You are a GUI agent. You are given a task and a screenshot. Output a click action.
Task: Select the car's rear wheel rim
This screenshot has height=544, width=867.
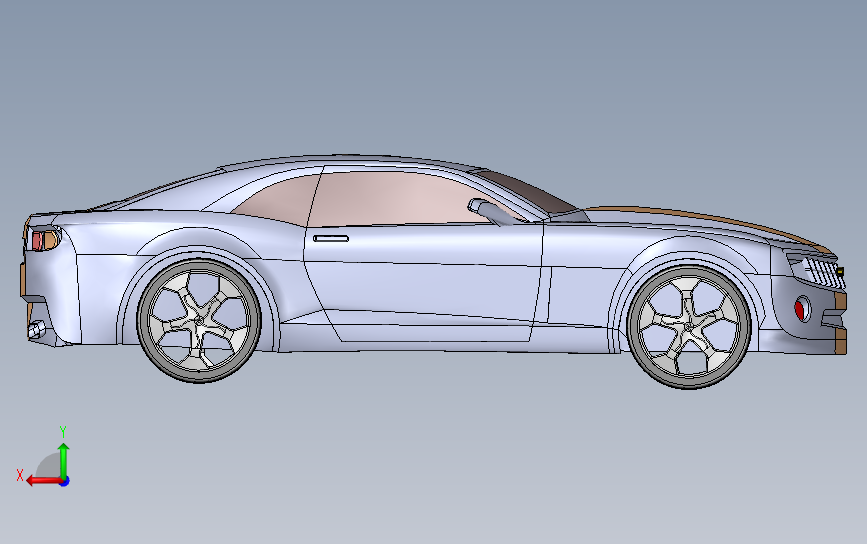(x=199, y=321)
